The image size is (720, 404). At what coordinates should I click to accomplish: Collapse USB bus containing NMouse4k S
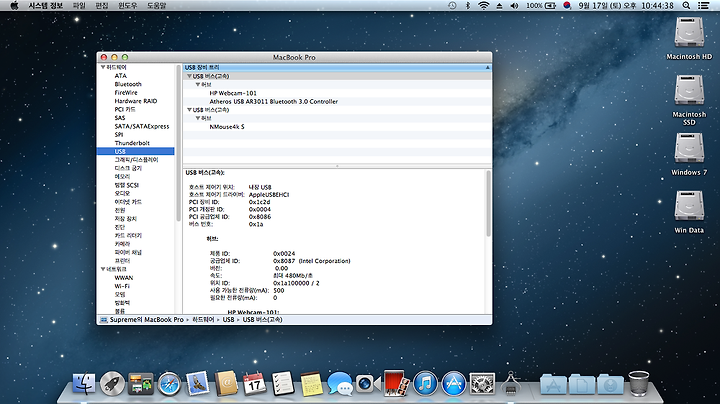point(189,110)
